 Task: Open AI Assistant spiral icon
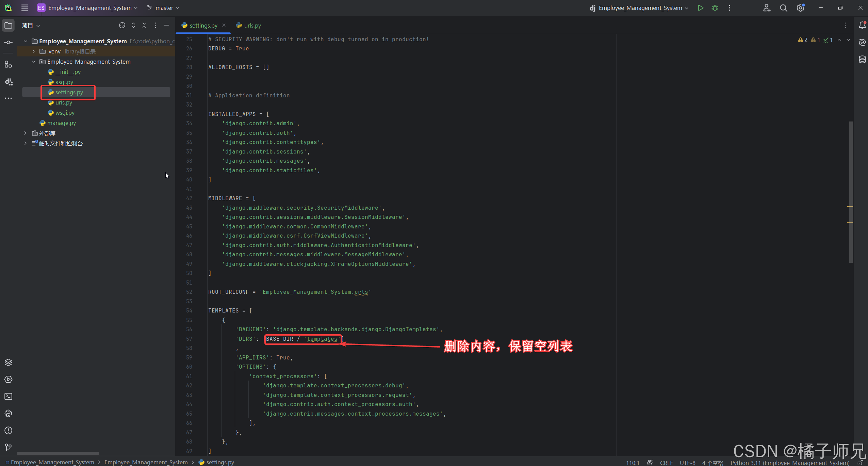tap(862, 42)
